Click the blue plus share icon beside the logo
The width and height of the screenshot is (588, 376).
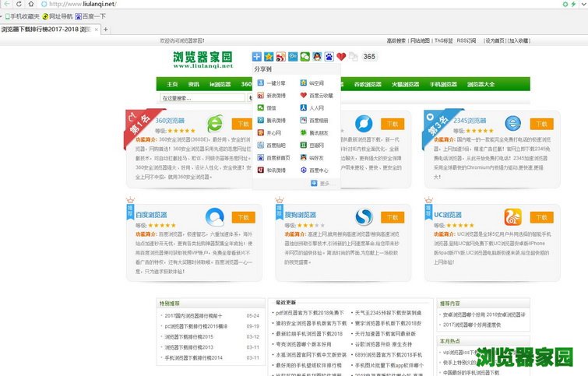pyautogui.click(x=256, y=57)
